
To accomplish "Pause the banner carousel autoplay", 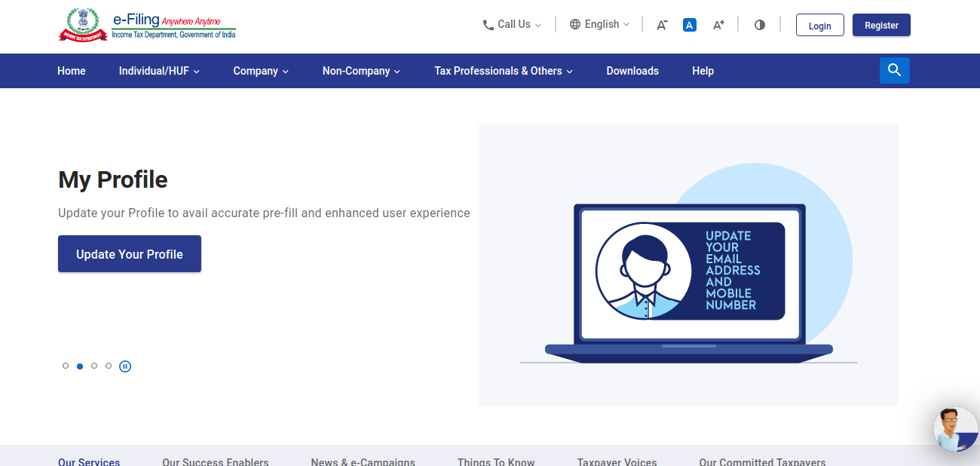I will click(125, 366).
